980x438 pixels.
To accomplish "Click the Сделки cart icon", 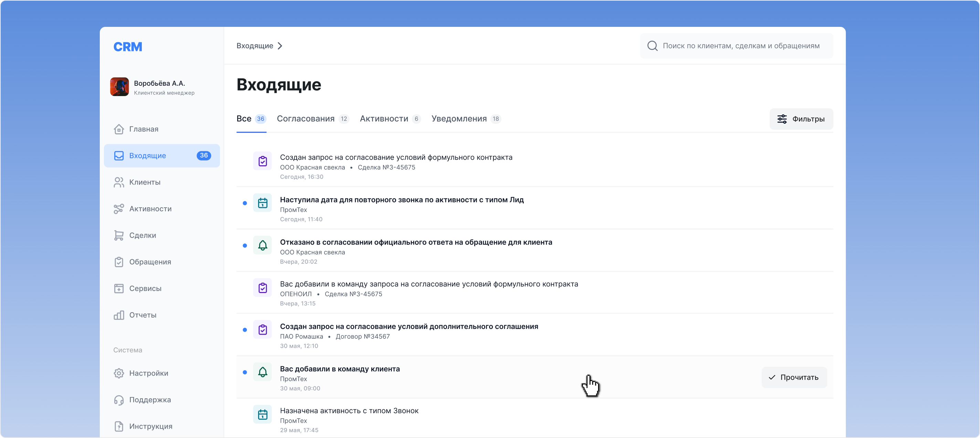I will [x=119, y=236].
